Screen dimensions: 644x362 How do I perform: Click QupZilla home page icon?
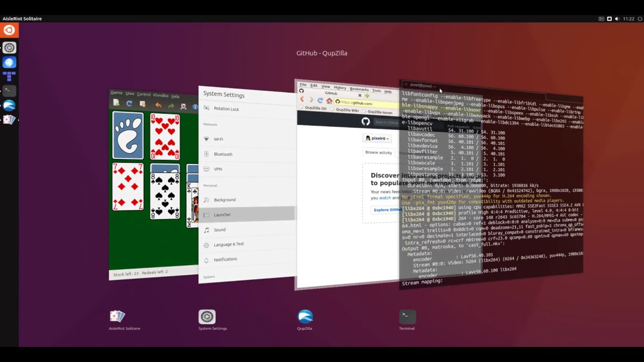click(329, 101)
